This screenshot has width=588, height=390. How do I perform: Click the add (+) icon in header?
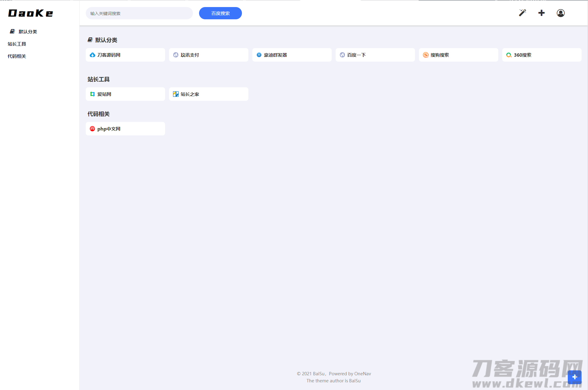[x=541, y=13]
